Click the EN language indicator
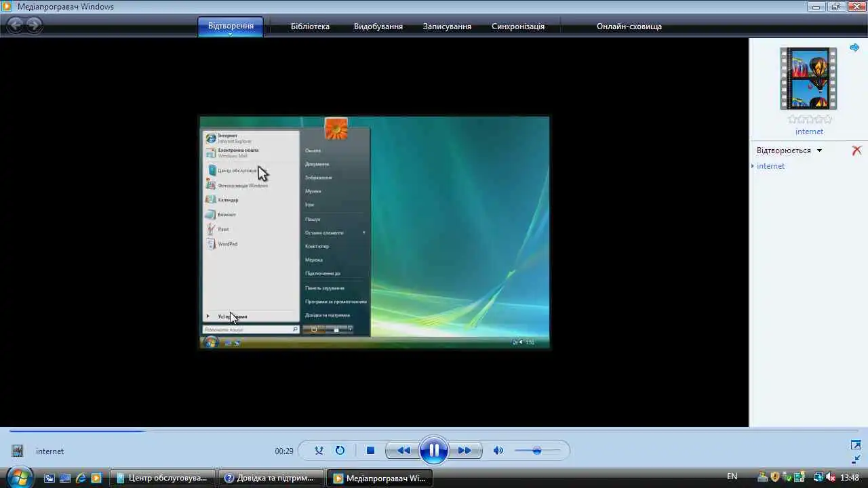Viewport: 868px width, 488px height. point(732,476)
